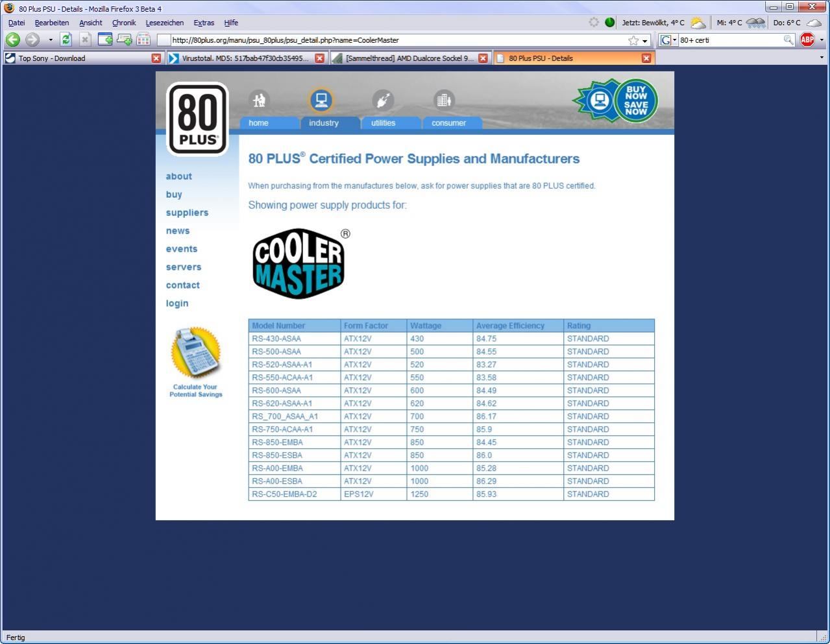
Task: Click the Adblock Plus ABP icon
Action: point(807,40)
